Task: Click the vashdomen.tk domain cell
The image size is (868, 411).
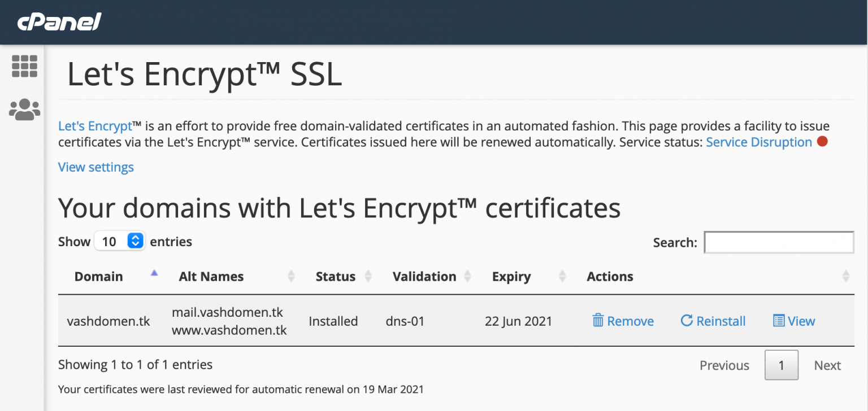Action: [x=108, y=321]
